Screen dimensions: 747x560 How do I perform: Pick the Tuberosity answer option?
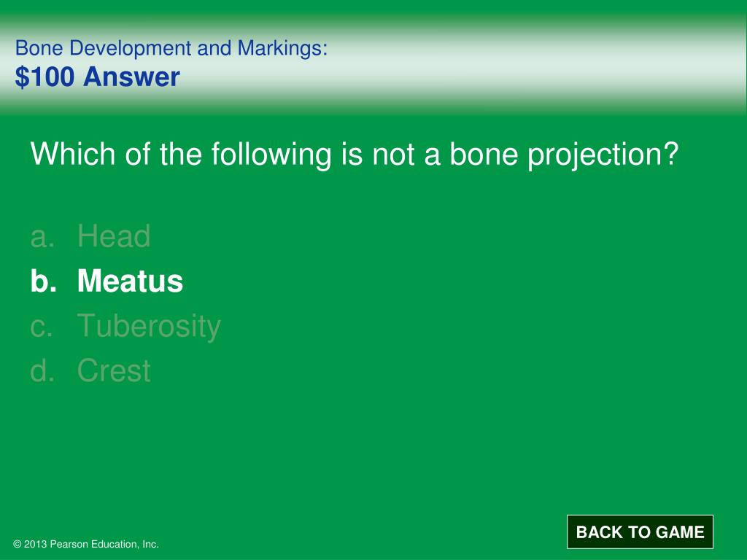(x=149, y=327)
